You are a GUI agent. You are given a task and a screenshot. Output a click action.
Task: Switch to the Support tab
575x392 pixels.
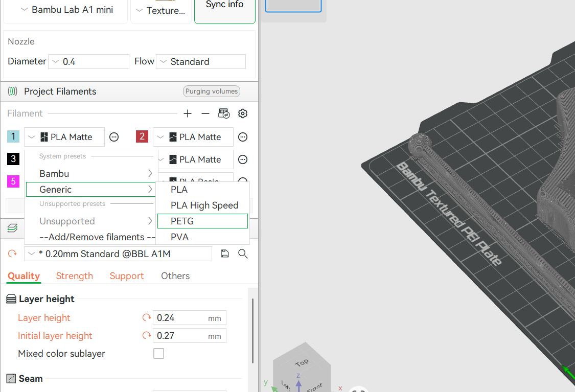point(127,276)
